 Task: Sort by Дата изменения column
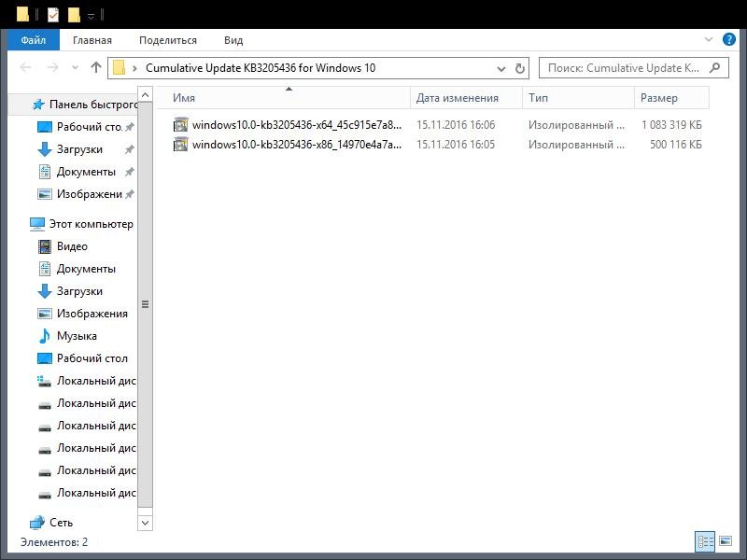tap(466, 98)
